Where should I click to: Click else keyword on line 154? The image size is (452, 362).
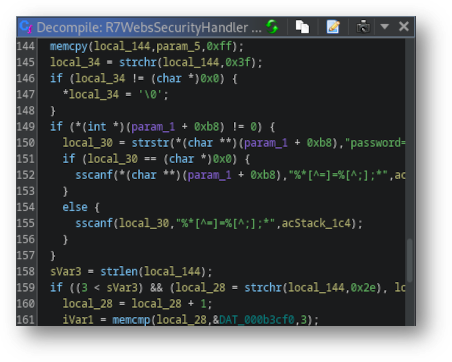(75, 207)
